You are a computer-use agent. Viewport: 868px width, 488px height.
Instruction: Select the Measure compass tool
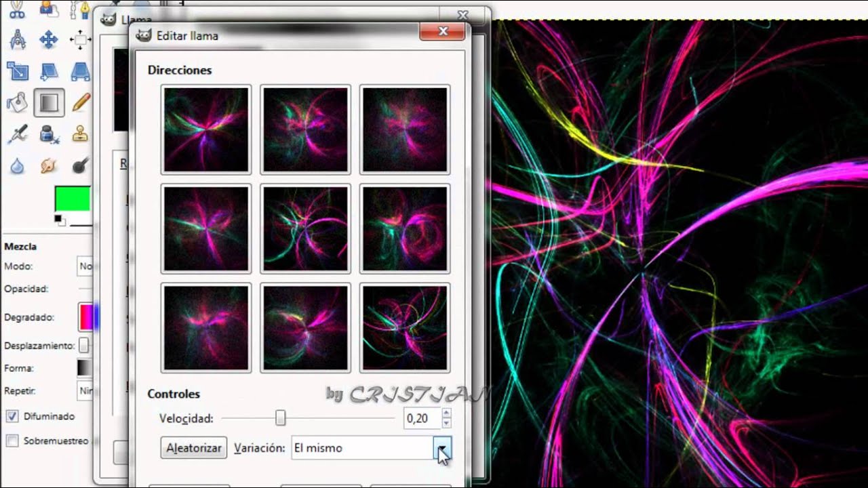[x=16, y=39]
